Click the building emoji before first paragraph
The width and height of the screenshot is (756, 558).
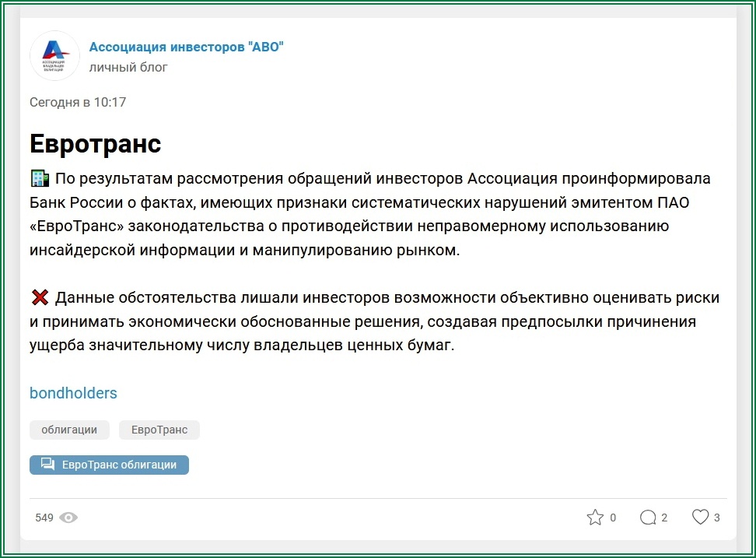click(x=40, y=178)
